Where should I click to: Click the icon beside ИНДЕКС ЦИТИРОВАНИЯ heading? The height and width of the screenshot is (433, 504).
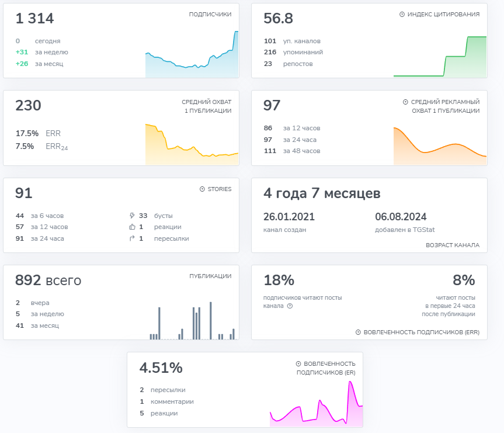[x=402, y=15]
